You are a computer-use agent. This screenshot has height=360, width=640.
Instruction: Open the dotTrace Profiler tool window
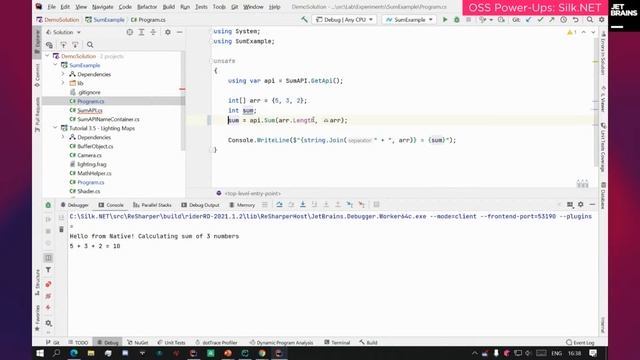(x=216, y=342)
